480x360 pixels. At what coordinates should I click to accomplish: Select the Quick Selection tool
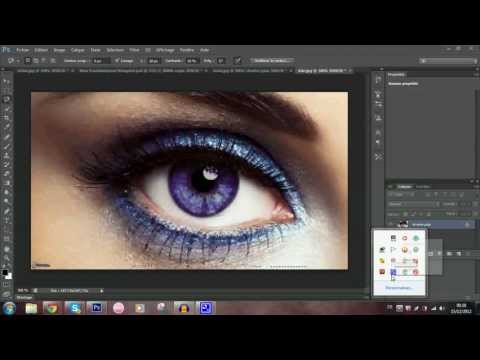point(6,109)
